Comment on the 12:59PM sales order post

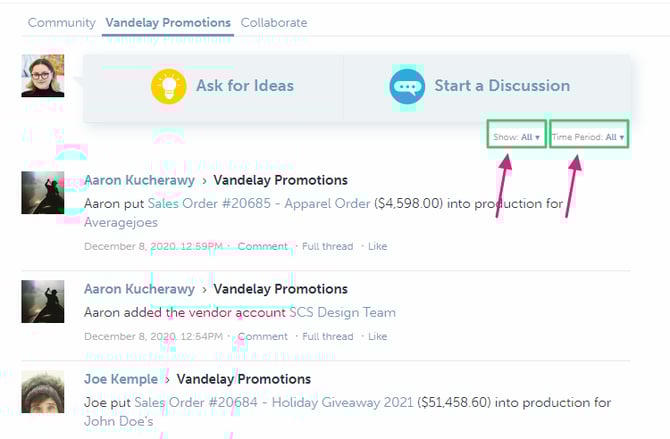[263, 246]
